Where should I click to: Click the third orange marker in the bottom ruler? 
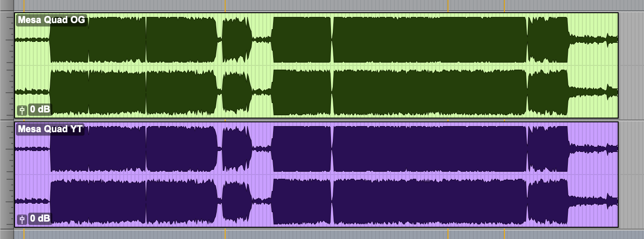pos(448,234)
